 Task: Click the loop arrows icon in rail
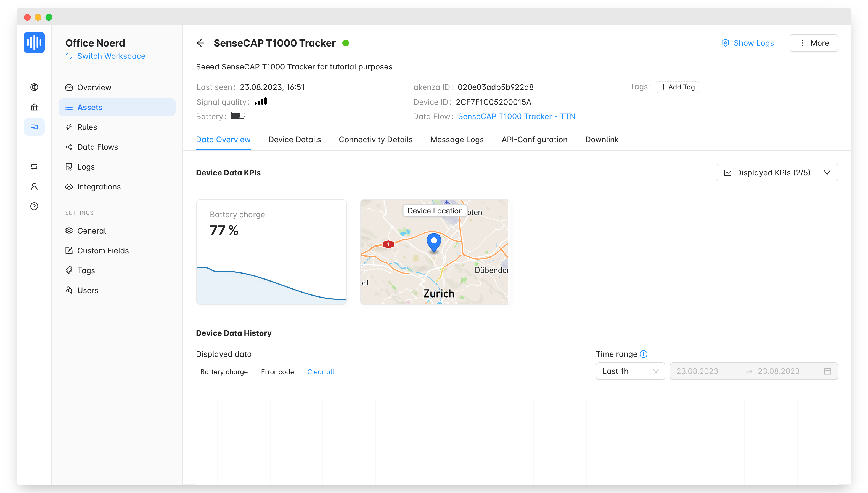[x=34, y=167]
